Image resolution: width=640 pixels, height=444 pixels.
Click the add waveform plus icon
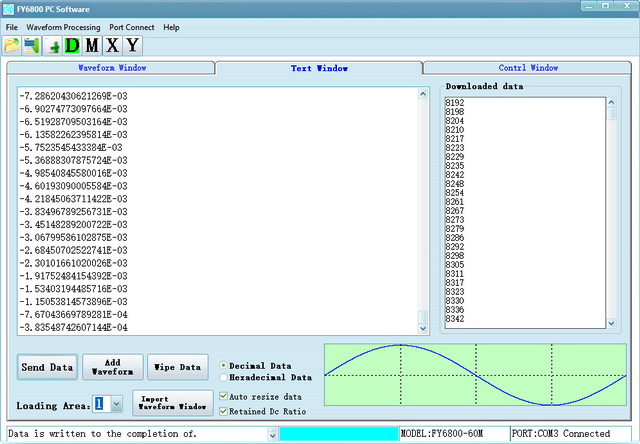[52, 45]
